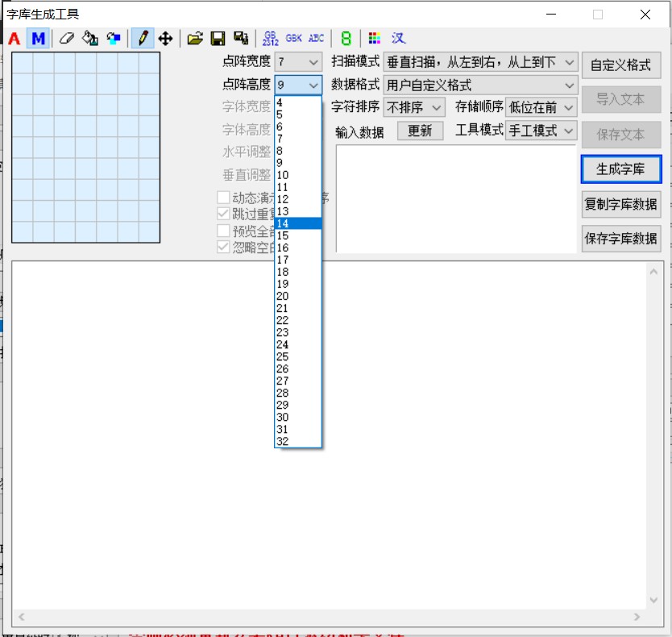Click the 自定义格式 button

[x=621, y=65]
